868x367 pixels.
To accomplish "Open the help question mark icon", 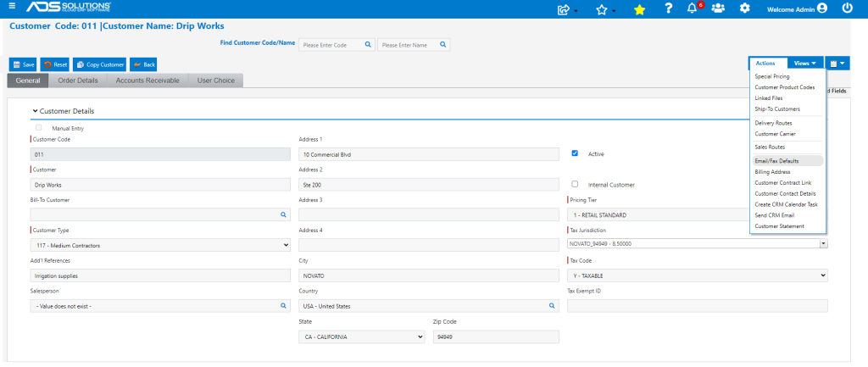I will (669, 8).
